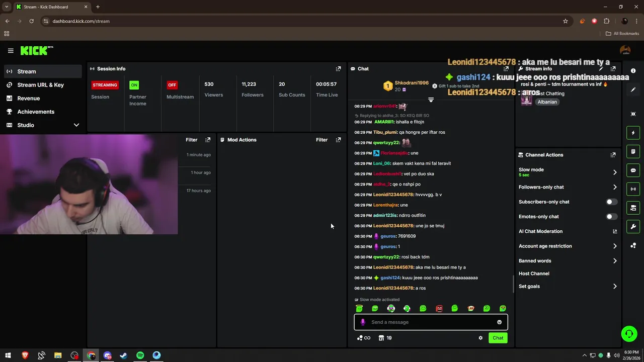Image resolution: width=644 pixels, height=362 pixels.
Task: Expand Set goals options
Action: tap(614, 286)
